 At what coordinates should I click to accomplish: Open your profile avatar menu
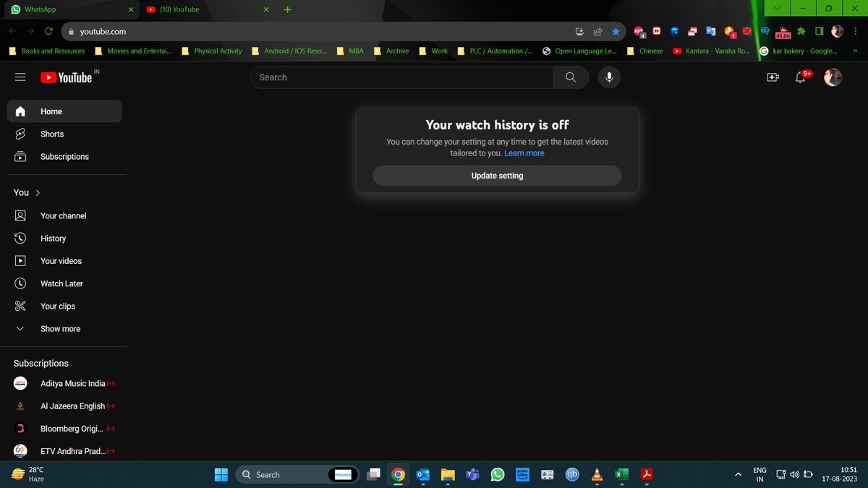click(832, 77)
